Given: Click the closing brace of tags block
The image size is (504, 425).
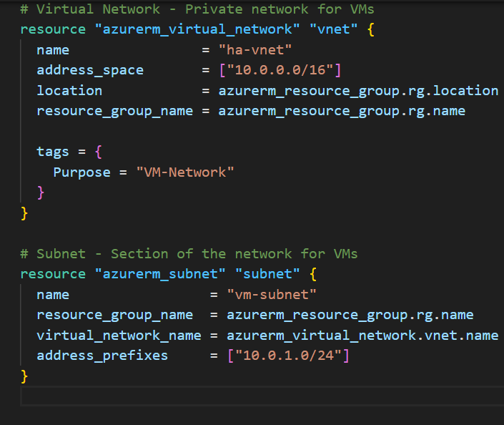Looking at the screenshot, I should (x=41, y=192).
